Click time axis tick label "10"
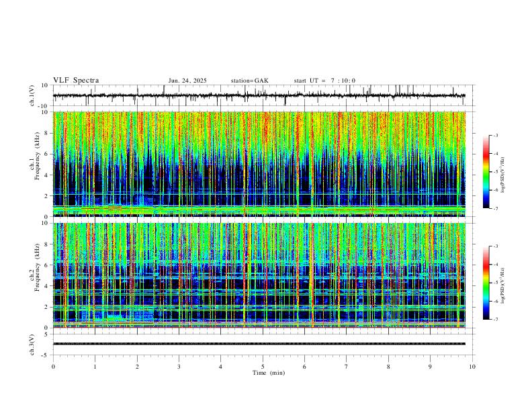 pyautogui.click(x=472, y=367)
